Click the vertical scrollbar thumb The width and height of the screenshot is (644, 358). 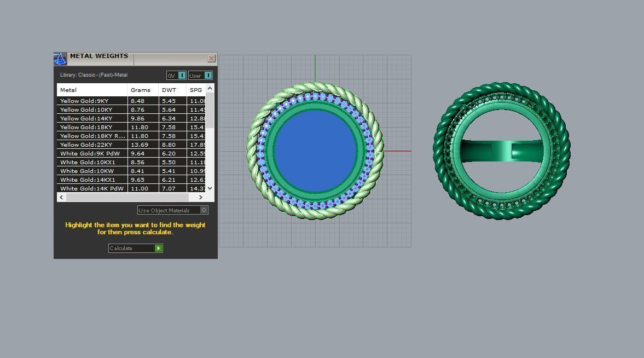click(x=210, y=110)
